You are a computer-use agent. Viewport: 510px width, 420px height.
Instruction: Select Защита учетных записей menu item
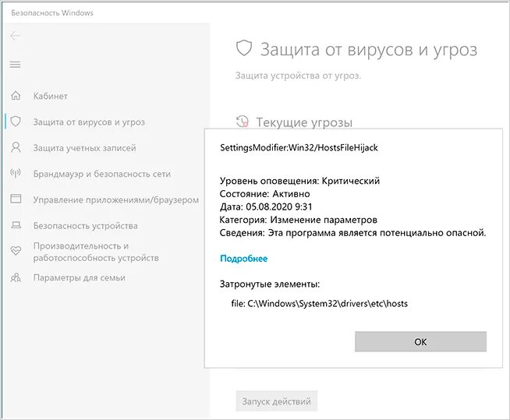tap(84, 148)
